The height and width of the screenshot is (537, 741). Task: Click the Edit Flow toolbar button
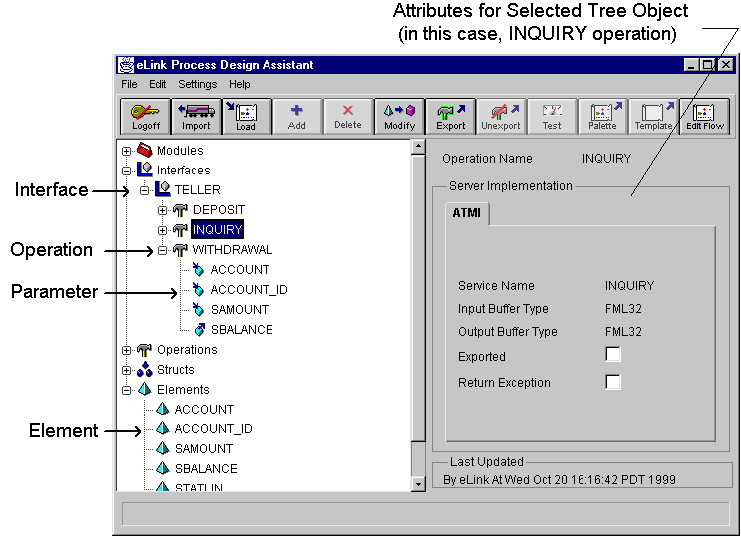tap(705, 117)
